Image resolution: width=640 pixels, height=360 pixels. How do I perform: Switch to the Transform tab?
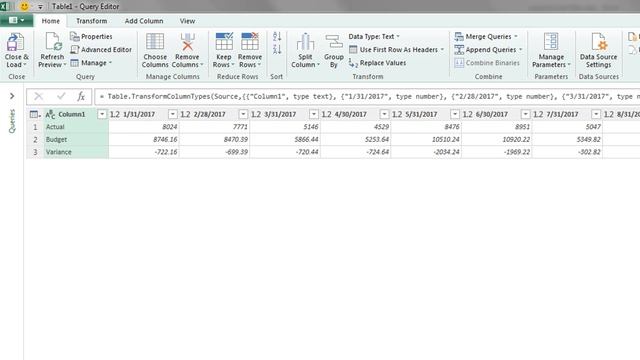pos(91,21)
